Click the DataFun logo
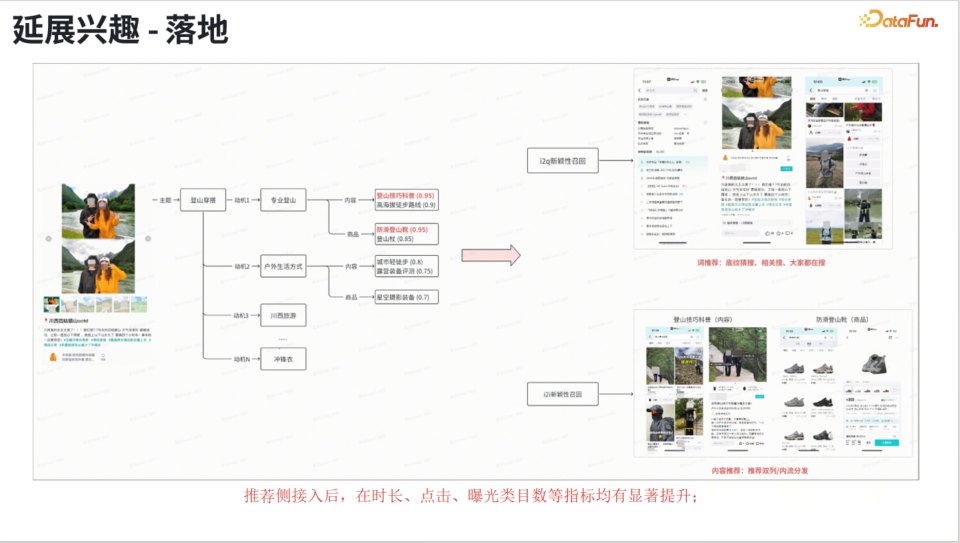Viewport: 960px width, 543px height. pos(898,20)
